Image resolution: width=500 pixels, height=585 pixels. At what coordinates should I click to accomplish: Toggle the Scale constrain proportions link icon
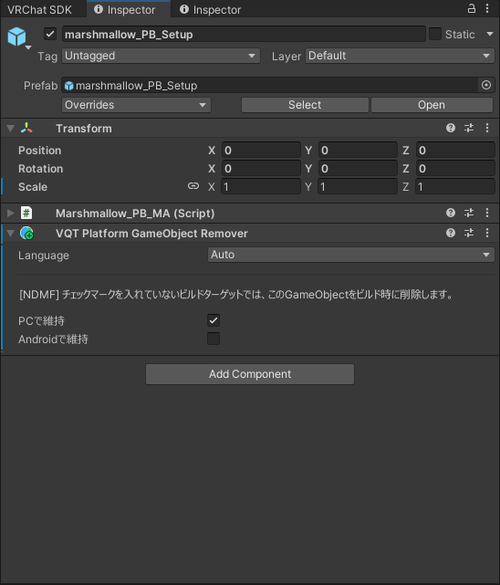click(193, 185)
